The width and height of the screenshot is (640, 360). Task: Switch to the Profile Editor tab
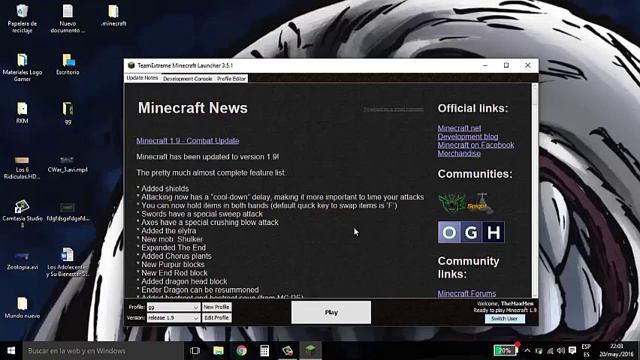[x=231, y=78]
